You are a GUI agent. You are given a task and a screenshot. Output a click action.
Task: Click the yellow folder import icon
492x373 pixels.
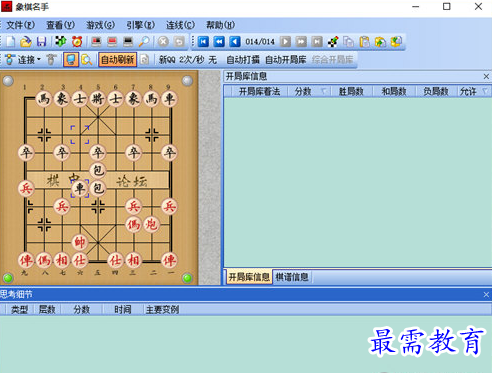click(x=380, y=42)
